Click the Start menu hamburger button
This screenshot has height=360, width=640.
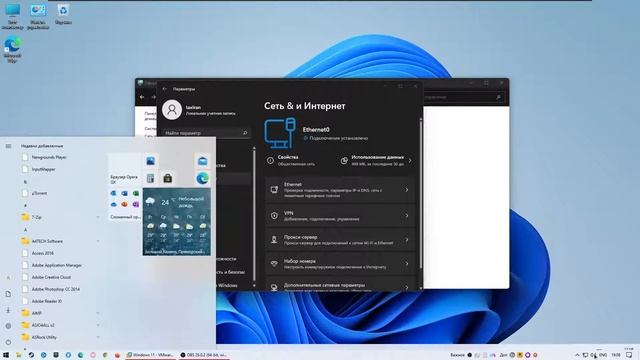[x=8, y=146]
